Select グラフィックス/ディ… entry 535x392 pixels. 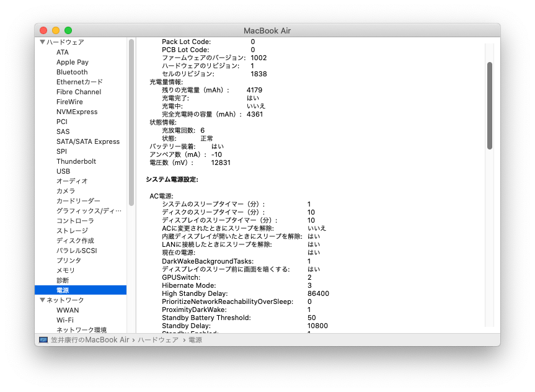click(89, 211)
